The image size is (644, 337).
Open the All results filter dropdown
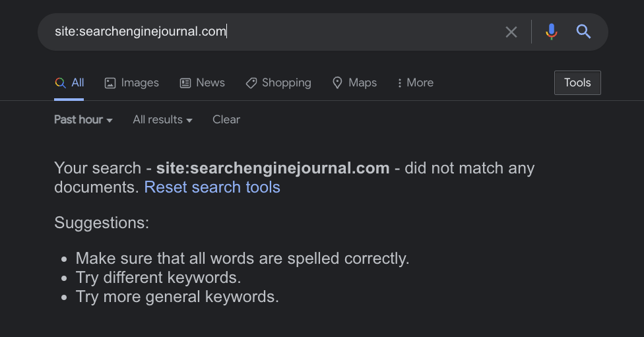point(162,119)
